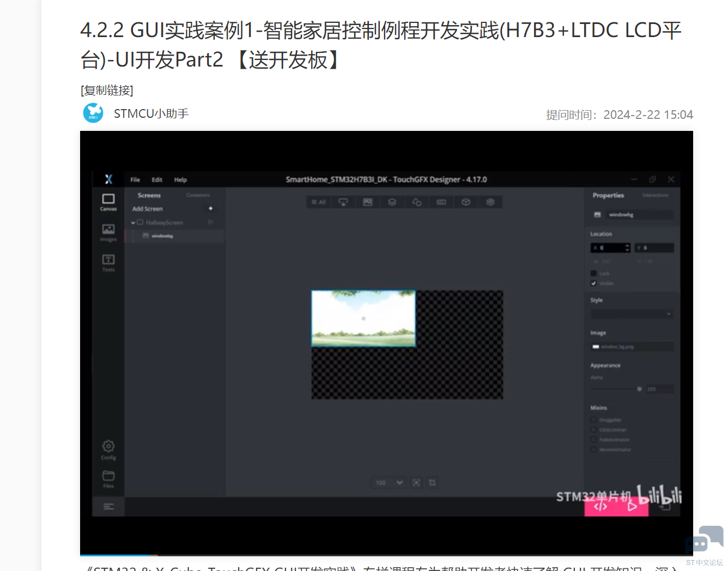Click the sky image on the canvas

(363, 318)
